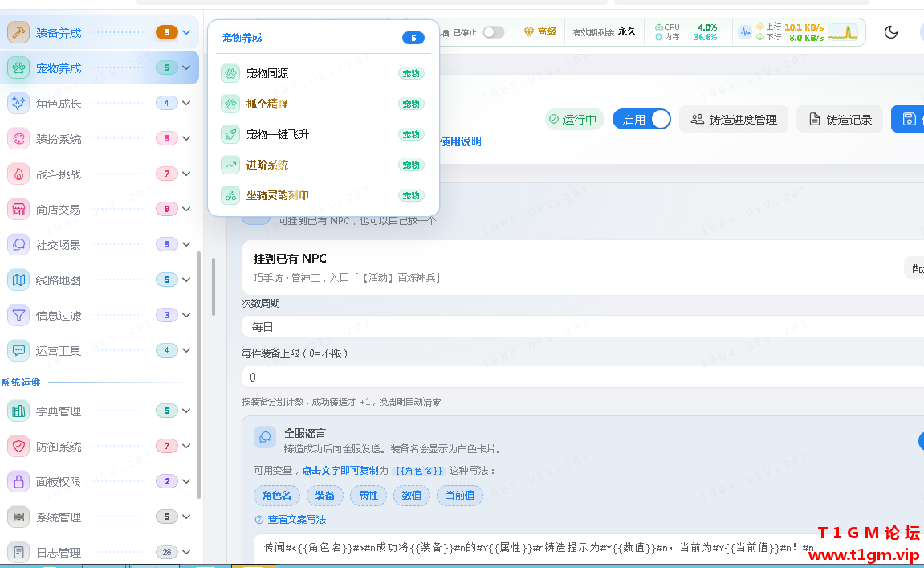Image resolution: width=924 pixels, height=568 pixels.
Task: Click the server icon for 系统管理
Action: point(18,517)
